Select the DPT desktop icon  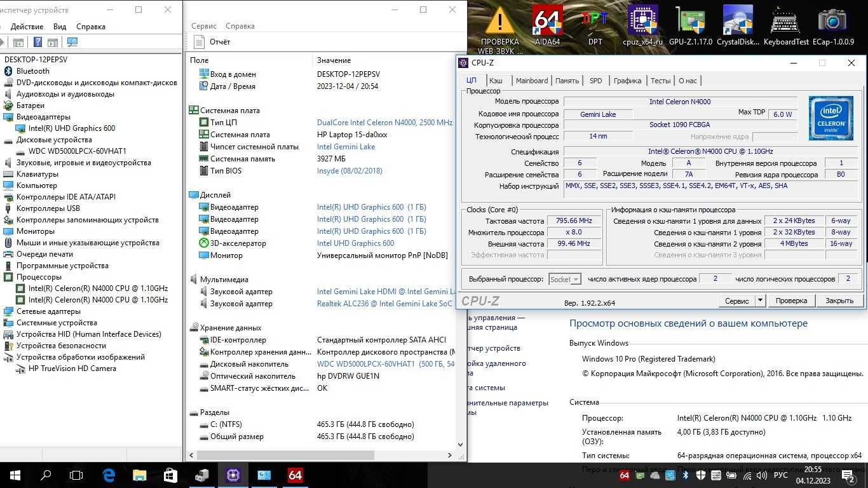[595, 25]
